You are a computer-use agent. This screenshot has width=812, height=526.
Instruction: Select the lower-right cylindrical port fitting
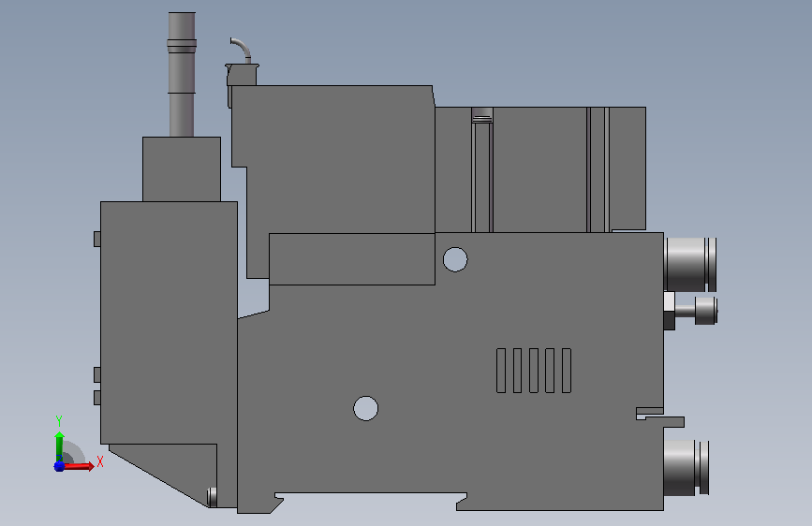click(x=687, y=468)
